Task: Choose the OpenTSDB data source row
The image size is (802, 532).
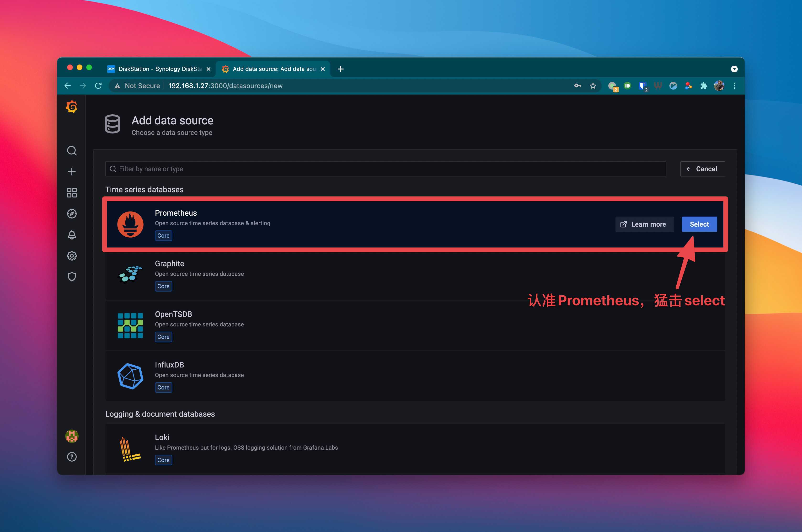Action: (x=415, y=325)
